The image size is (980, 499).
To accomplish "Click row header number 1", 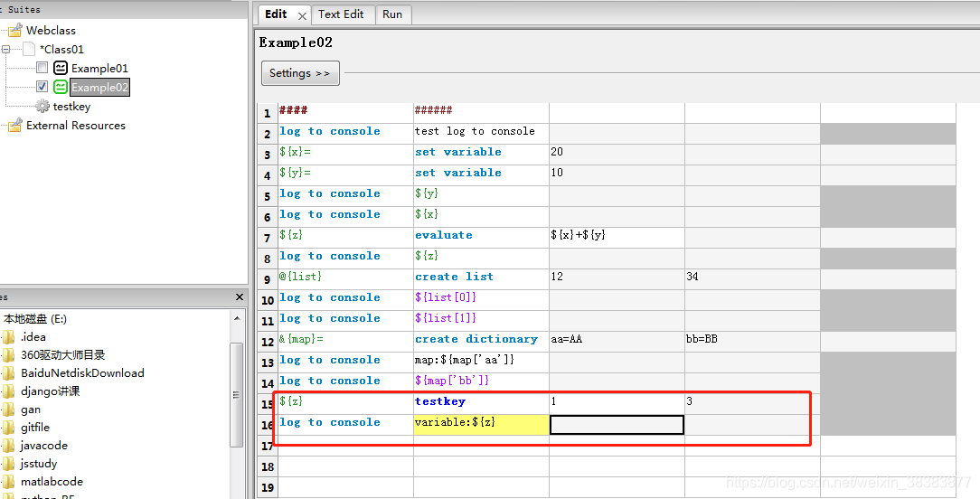I will 268,113.
